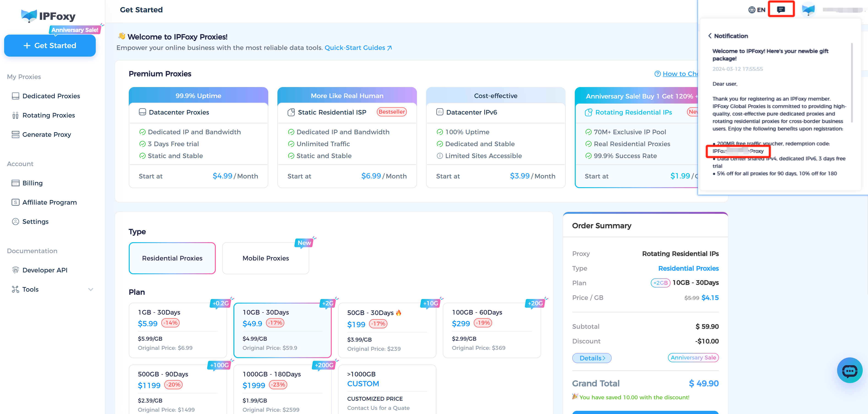
Task: Select the Mobile Proxies type
Action: click(266, 258)
